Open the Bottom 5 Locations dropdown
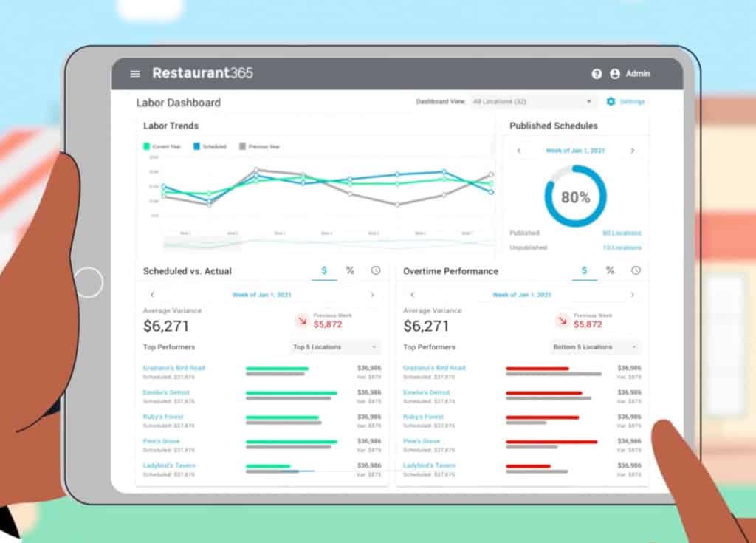Screen dimensions: 756x543 pos(594,347)
